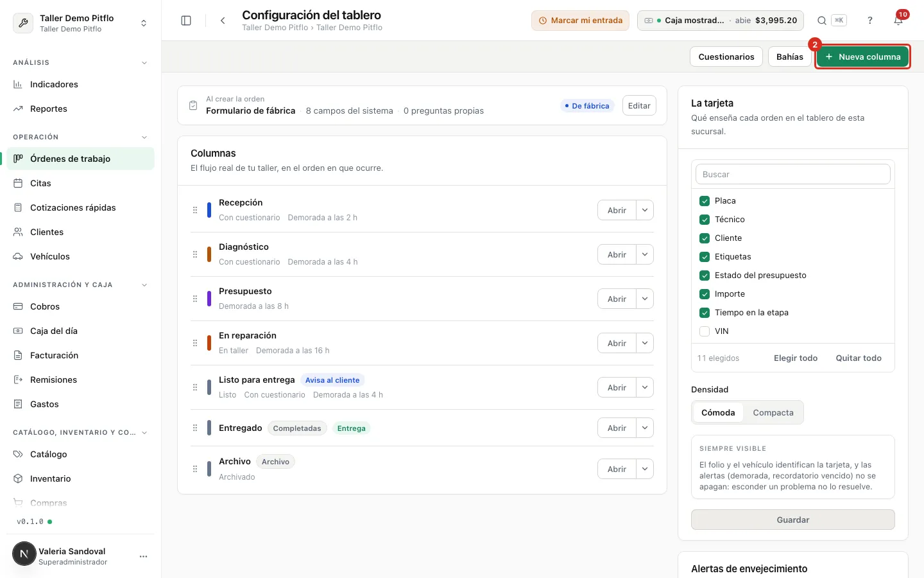This screenshot has height=578, width=924.
Task: Click the Diagnóstico column orange color bar
Action: pos(209,254)
